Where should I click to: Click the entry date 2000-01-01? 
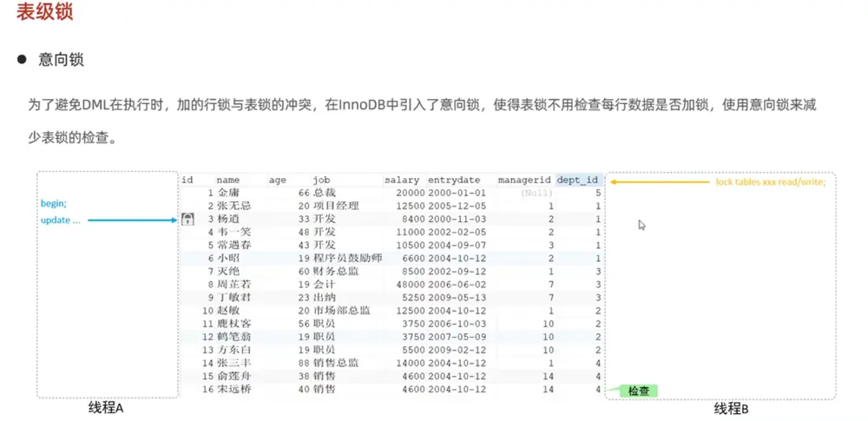tap(457, 193)
